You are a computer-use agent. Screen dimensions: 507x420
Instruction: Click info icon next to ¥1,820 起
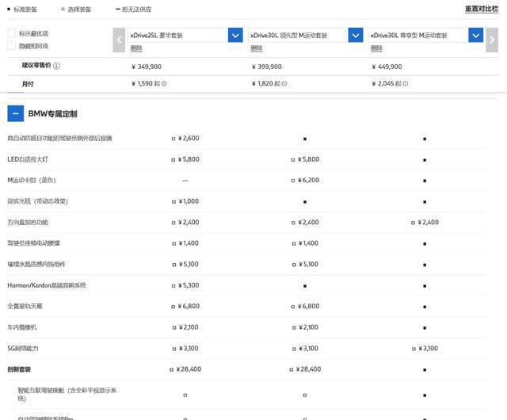coord(284,83)
